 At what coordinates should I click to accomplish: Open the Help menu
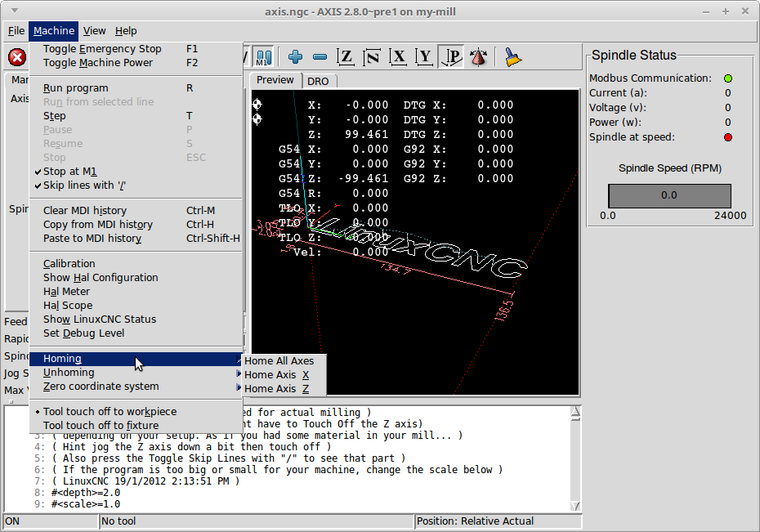click(x=126, y=31)
